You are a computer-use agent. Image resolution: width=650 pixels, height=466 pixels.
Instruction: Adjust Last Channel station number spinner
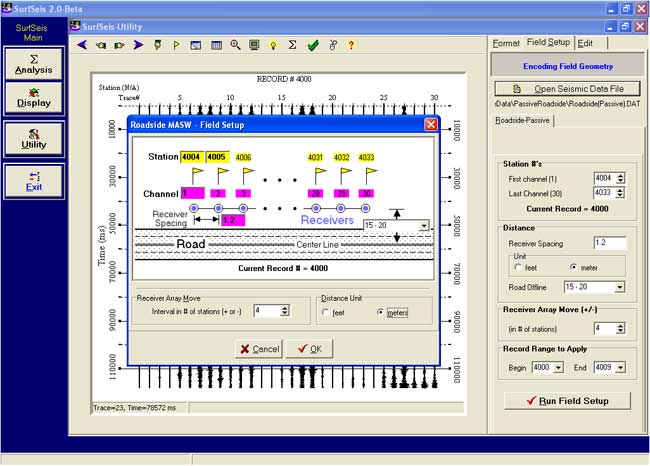(620, 193)
